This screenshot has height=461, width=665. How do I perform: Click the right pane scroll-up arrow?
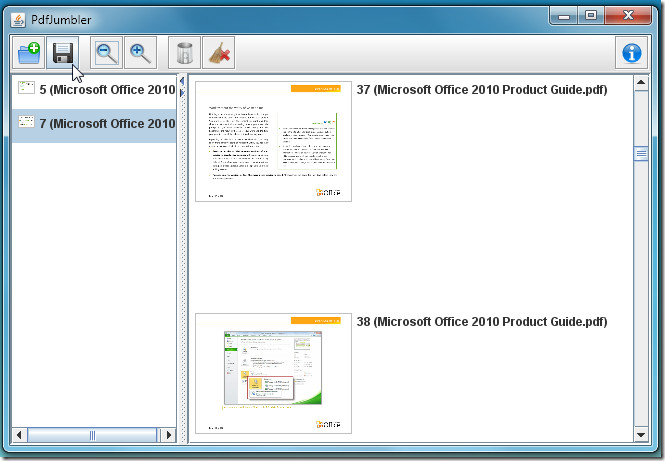tap(641, 82)
